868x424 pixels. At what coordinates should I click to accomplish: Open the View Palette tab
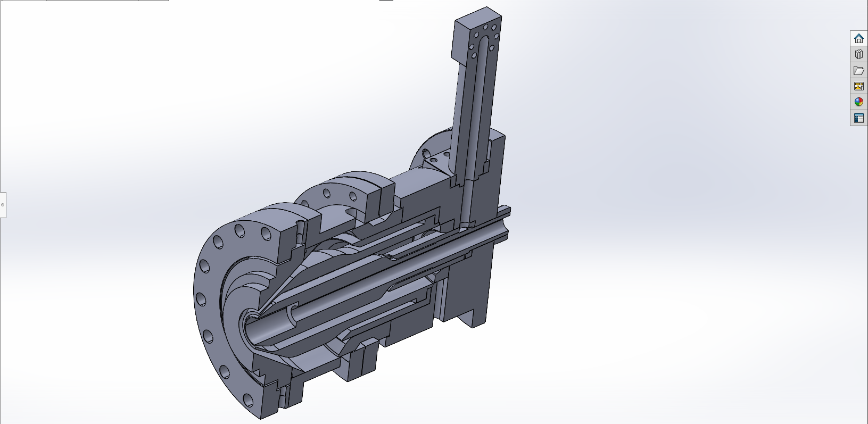pyautogui.click(x=858, y=86)
